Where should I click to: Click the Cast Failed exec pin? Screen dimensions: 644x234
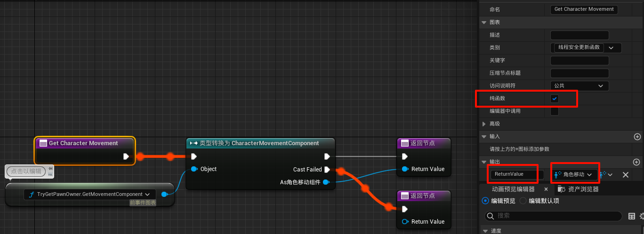pyautogui.click(x=327, y=170)
